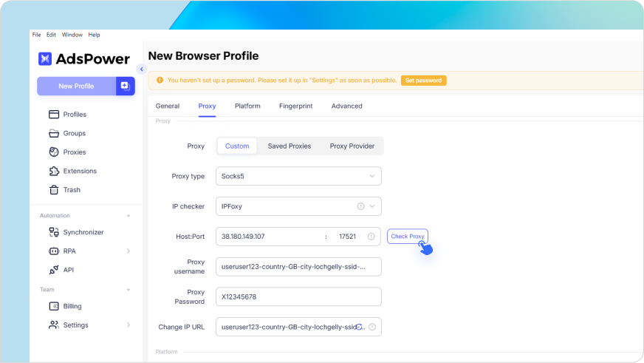The width and height of the screenshot is (644, 363).
Task: Select the Custom proxy option
Action: click(x=237, y=146)
